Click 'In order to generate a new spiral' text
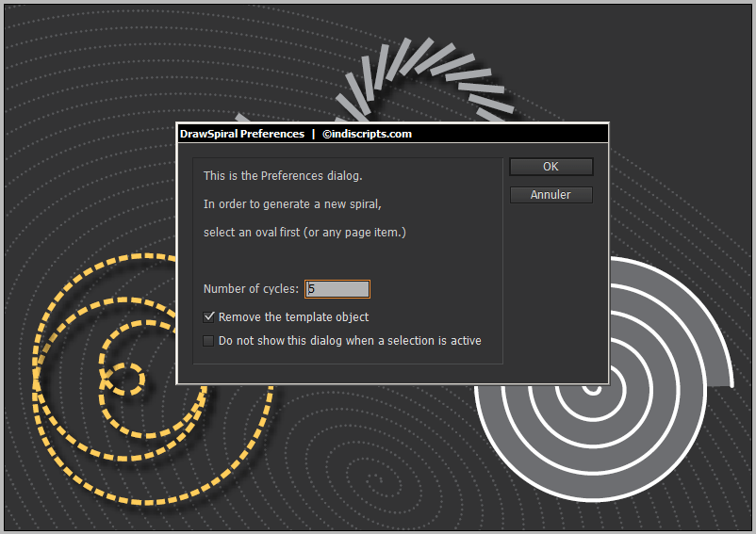The image size is (756, 534). (x=291, y=204)
